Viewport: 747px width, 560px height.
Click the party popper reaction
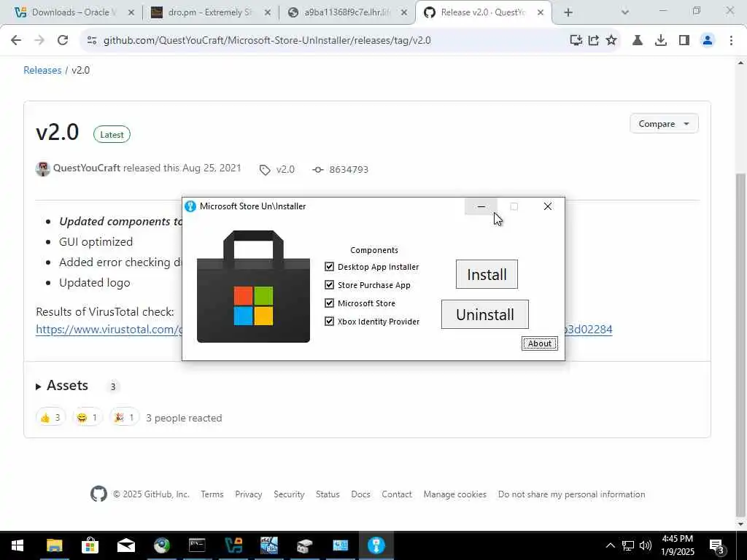click(124, 418)
